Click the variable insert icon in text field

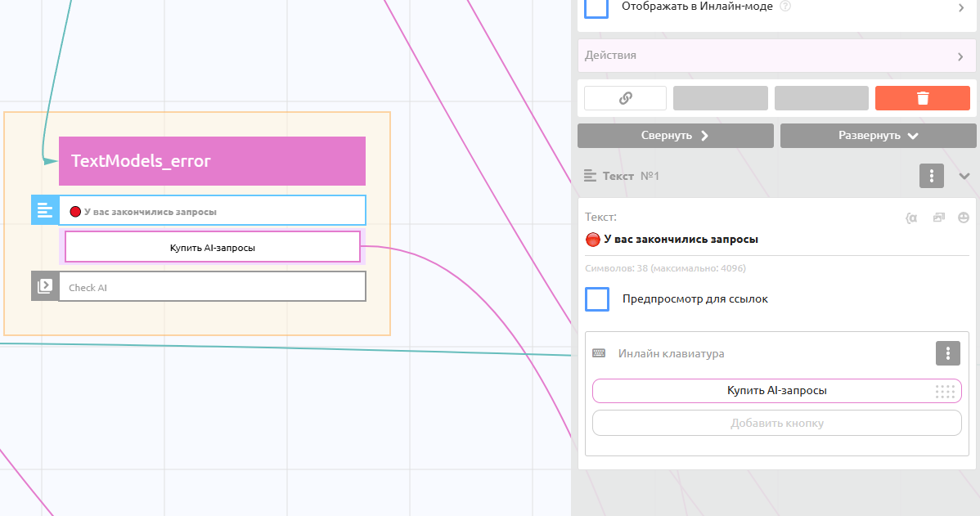tap(911, 218)
